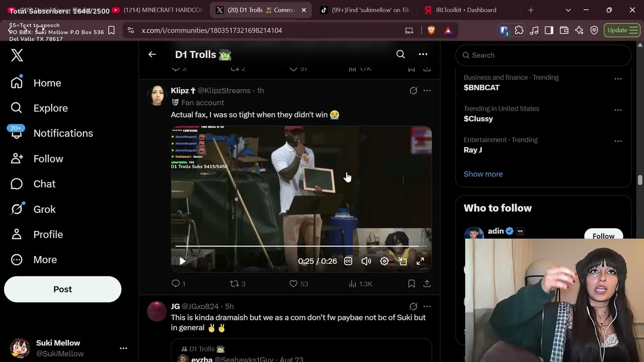The height and width of the screenshot is (362, 644).
Task: Expand the More menu in sidebar
Action: pyautogui.click(x=34, y=259)
